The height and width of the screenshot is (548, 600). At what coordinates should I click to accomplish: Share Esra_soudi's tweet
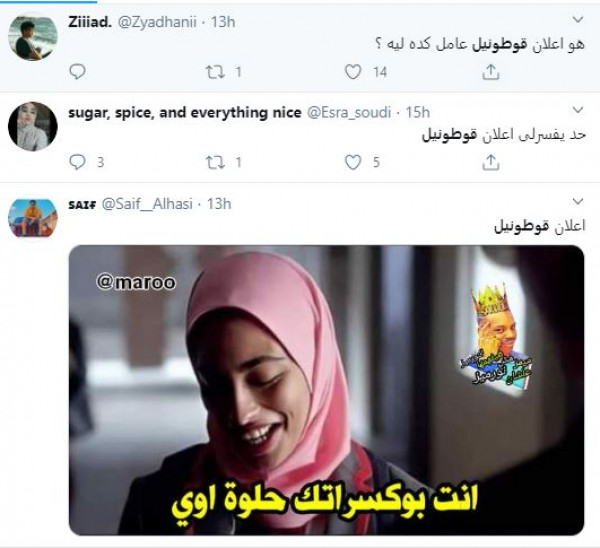coord(491,162)
